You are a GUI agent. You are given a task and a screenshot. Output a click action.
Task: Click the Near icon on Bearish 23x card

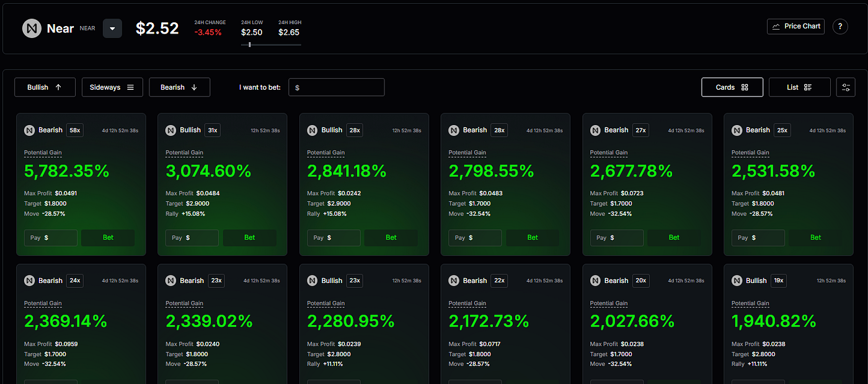[170, 281]
